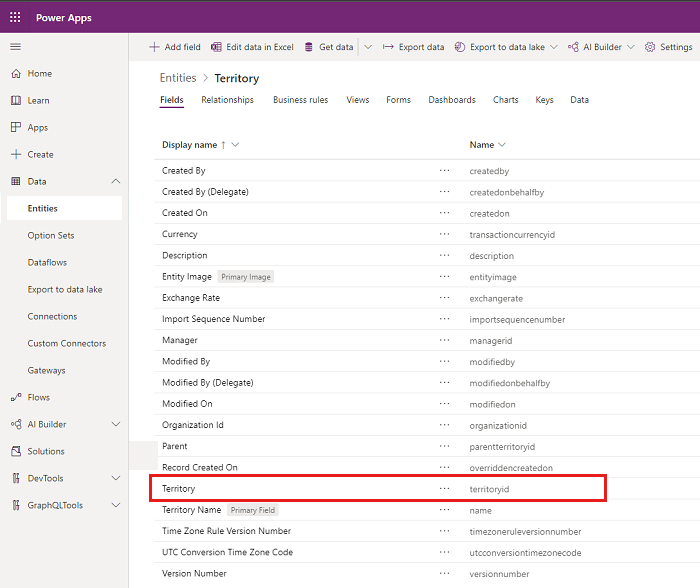This screenshot has height=588, width=700.
Task: Expand the DevTools sidebar section
Action: click(116, 479)
